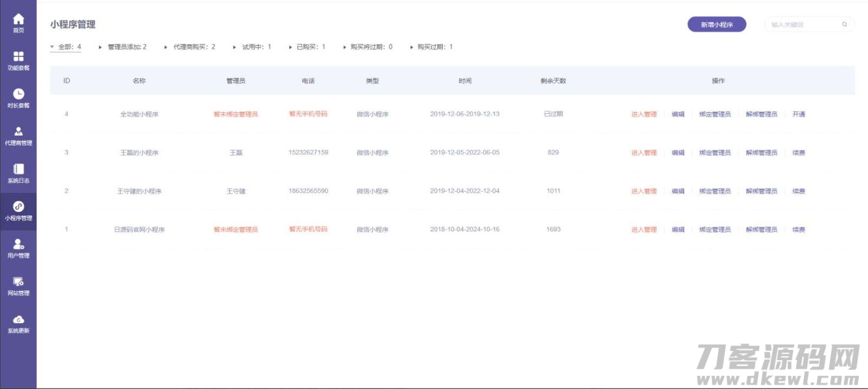
Task: Click 开通 for the expired 全功能小程序
Action: pyautogui.click(x=799, y=114)
